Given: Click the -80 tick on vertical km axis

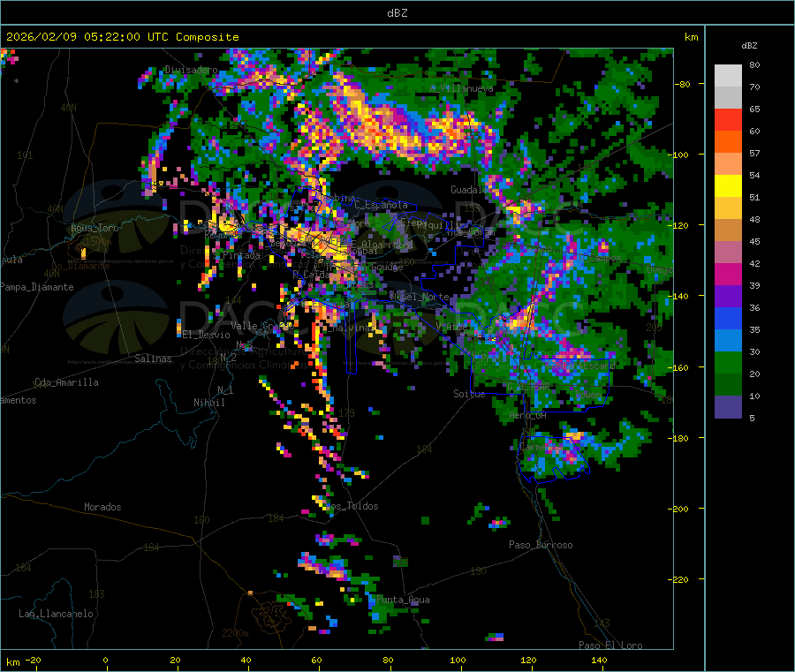Looking at the screenshot, I should pyautogui.click(x=683, y=84).
